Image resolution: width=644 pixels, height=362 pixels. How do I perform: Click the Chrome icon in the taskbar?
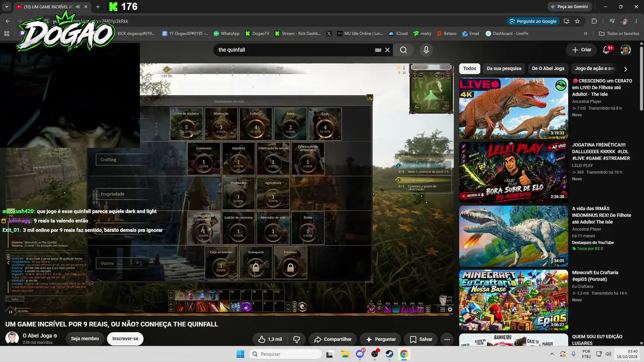pos(404,354)
